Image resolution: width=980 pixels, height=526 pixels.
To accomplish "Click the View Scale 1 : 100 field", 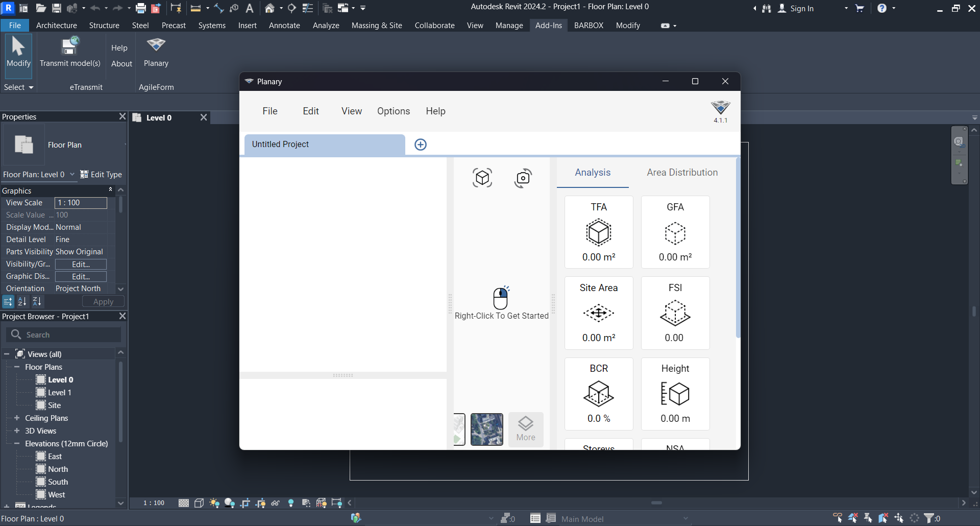I will 81,203.
